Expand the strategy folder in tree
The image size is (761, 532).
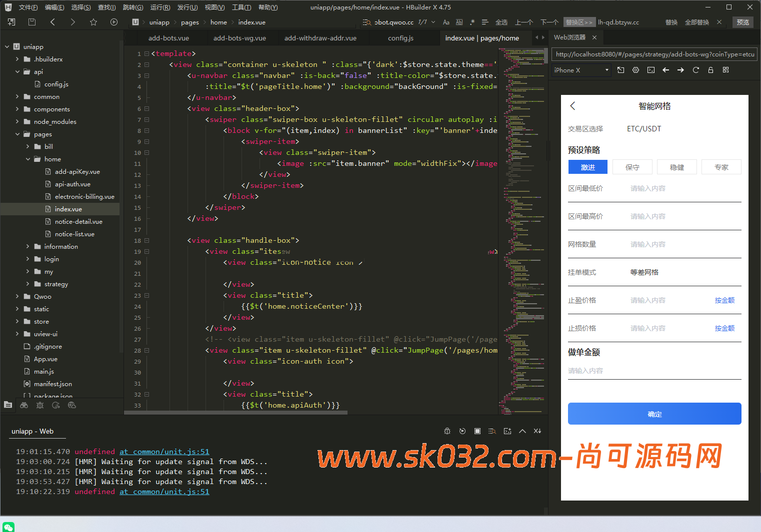28,284
